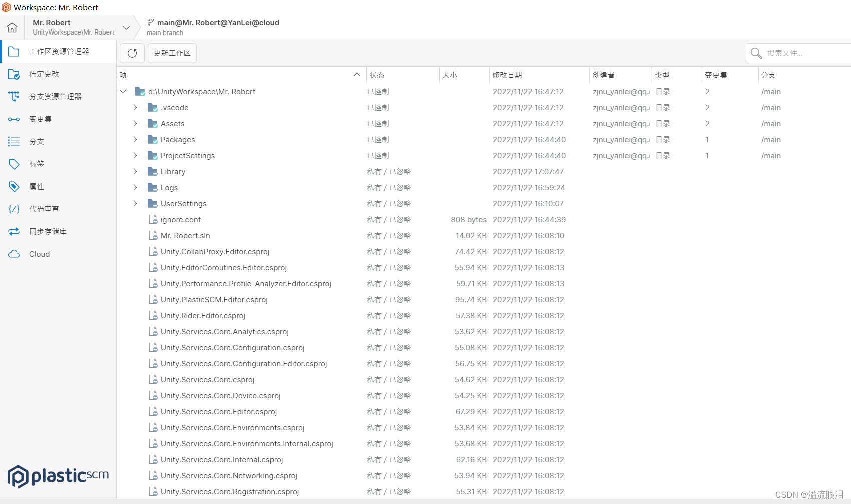Select Unity.Services.Core.Configuration.csproj file name
This screenshot has width=851, height=504.
tap(233, 348)
